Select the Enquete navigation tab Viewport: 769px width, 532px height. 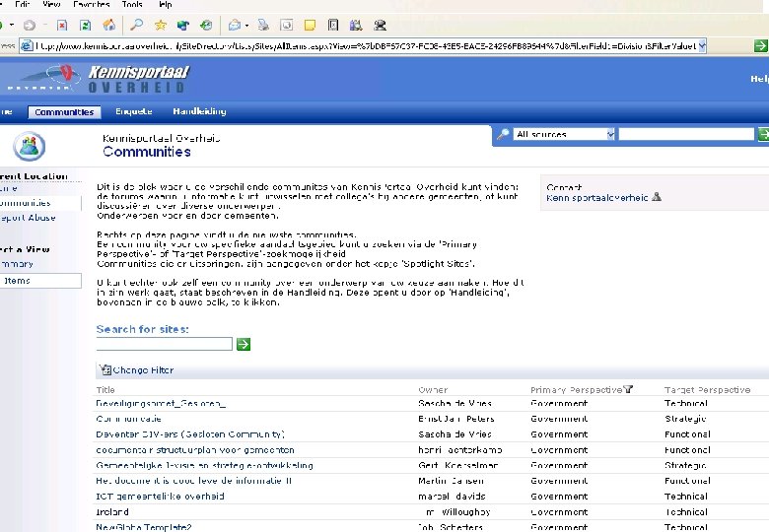133,111
